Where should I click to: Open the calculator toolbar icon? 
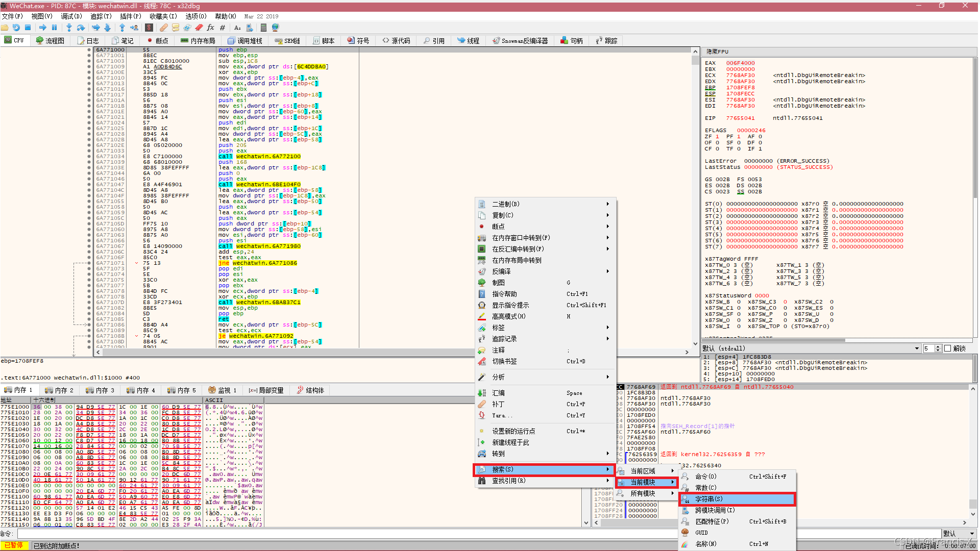tap(263, 28)
